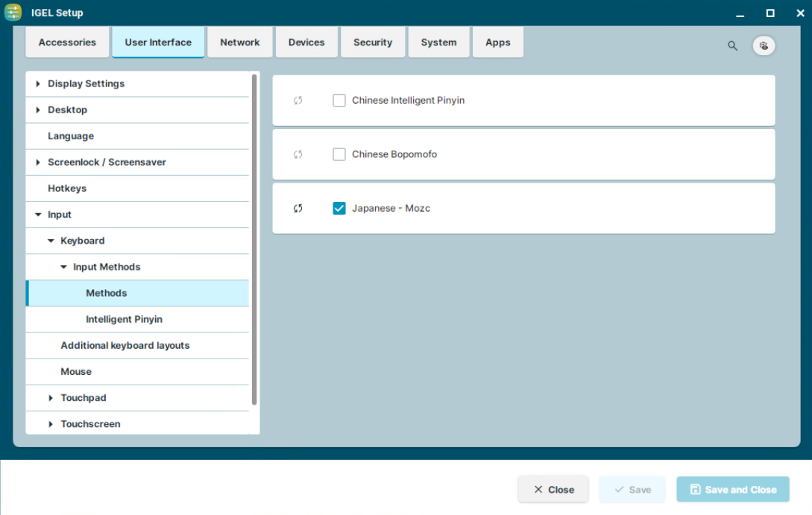Reset Chinese Bopomofo setting to default
812x515 pixels.
click(x=298, y=154)
